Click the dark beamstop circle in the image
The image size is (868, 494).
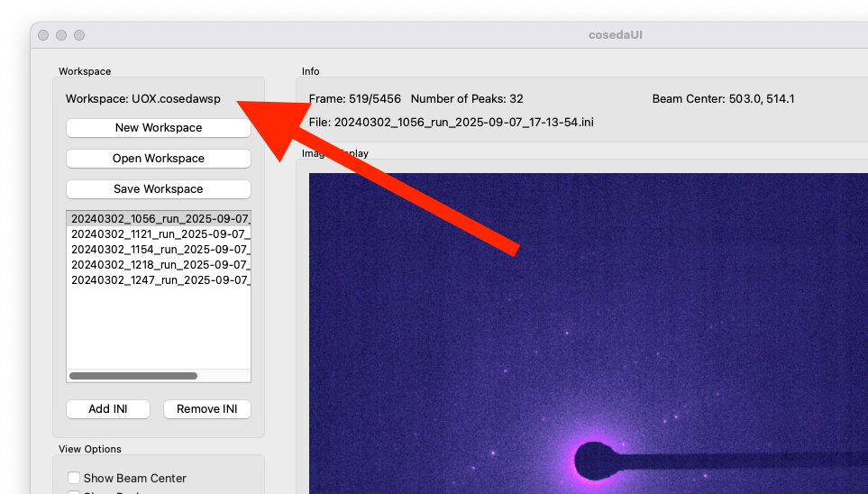[595, 461]
